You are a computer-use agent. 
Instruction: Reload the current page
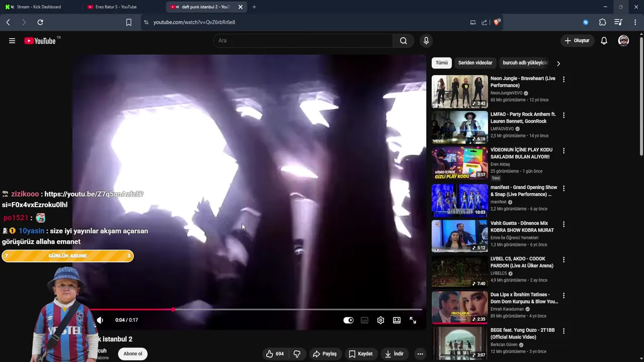click(x=40, y=22)
